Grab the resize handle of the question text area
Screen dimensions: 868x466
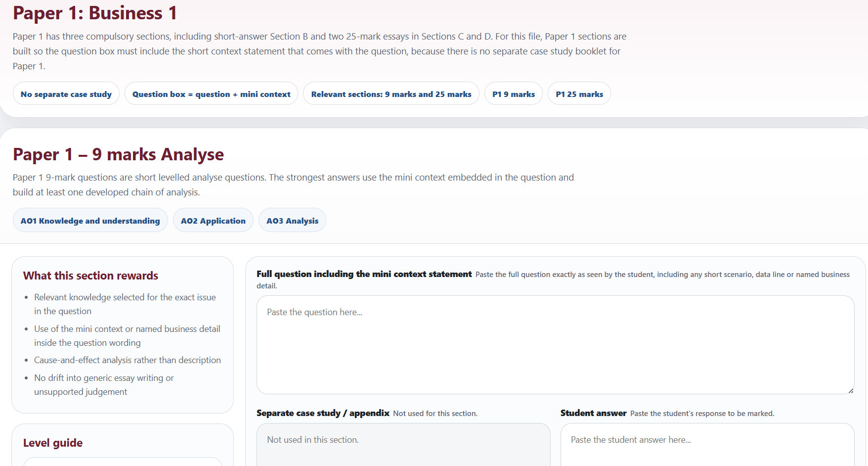pos(850,390)
